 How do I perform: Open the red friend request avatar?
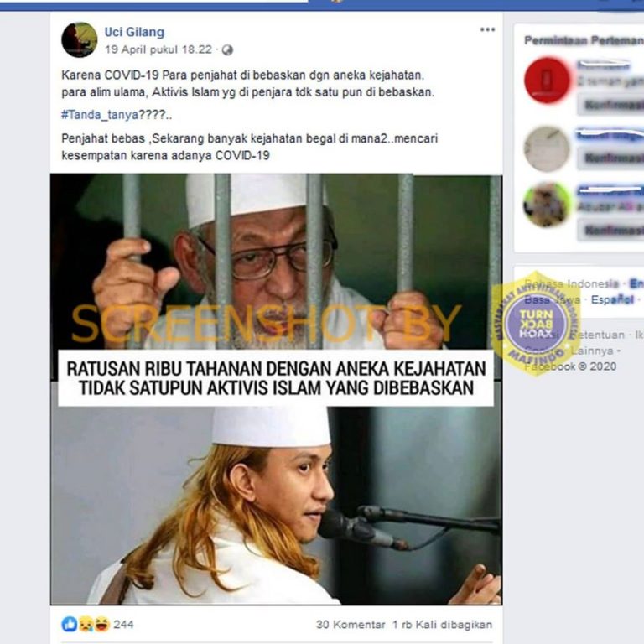point(547,80)
